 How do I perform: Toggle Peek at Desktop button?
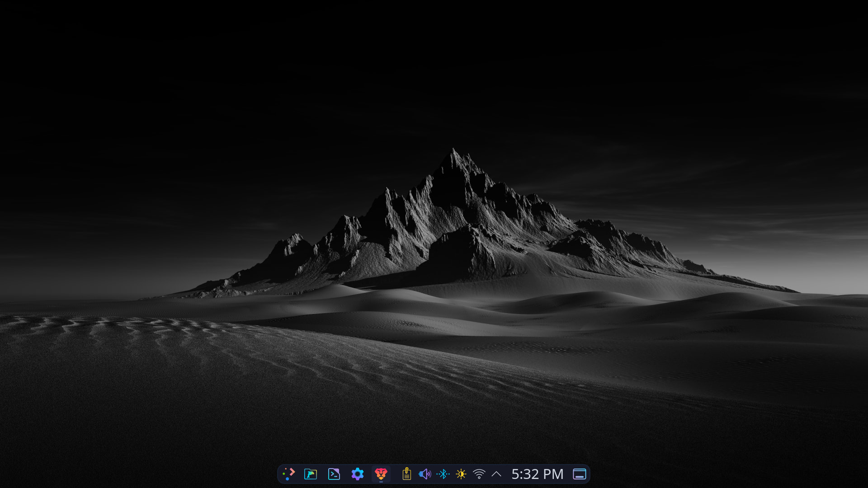[580, 474]
